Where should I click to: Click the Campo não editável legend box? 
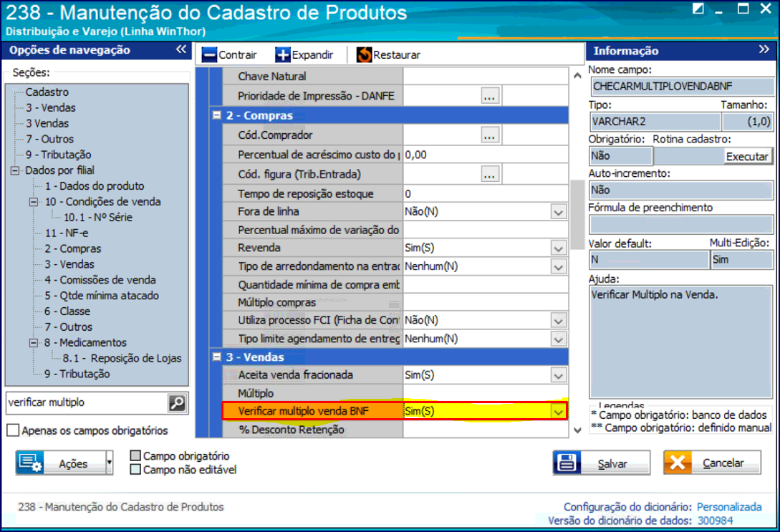135,470
